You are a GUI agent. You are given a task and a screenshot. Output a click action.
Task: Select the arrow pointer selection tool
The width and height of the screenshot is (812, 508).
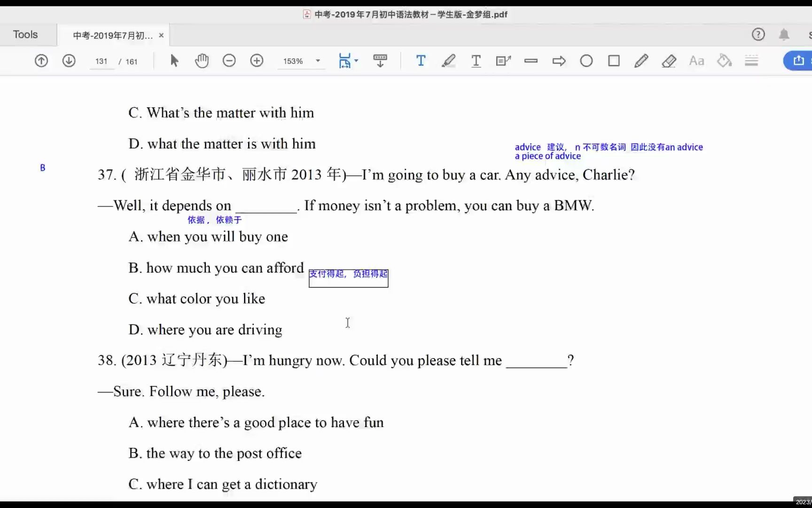pos(174,61)
